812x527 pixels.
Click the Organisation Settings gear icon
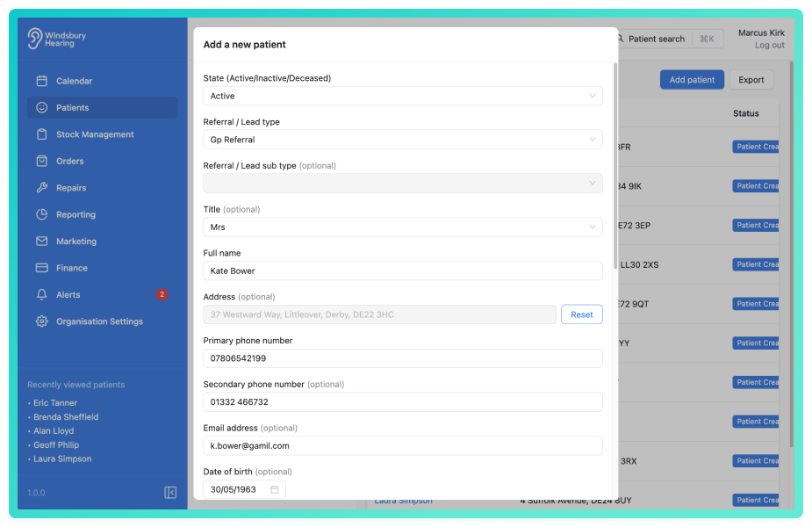[x=42, y=321]
